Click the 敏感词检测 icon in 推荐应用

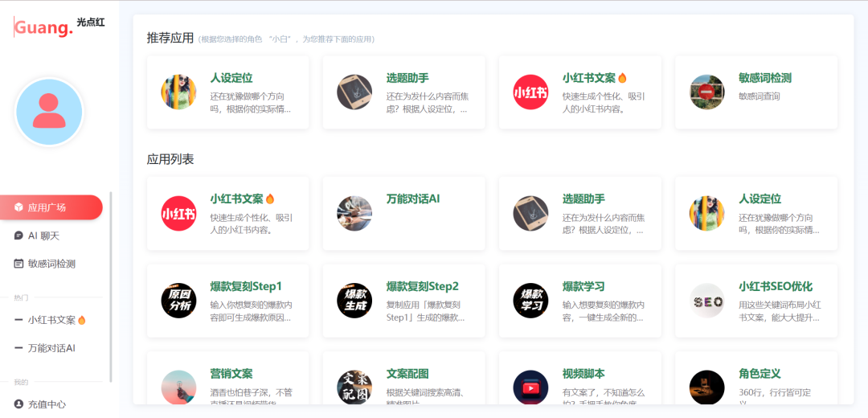click(x=707, y=92)
